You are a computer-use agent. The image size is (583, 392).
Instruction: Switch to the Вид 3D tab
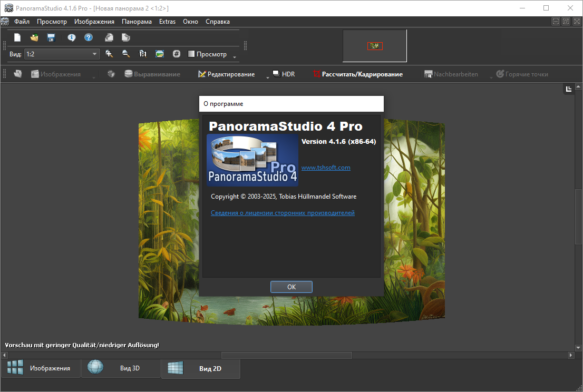(x=121, y=368)
